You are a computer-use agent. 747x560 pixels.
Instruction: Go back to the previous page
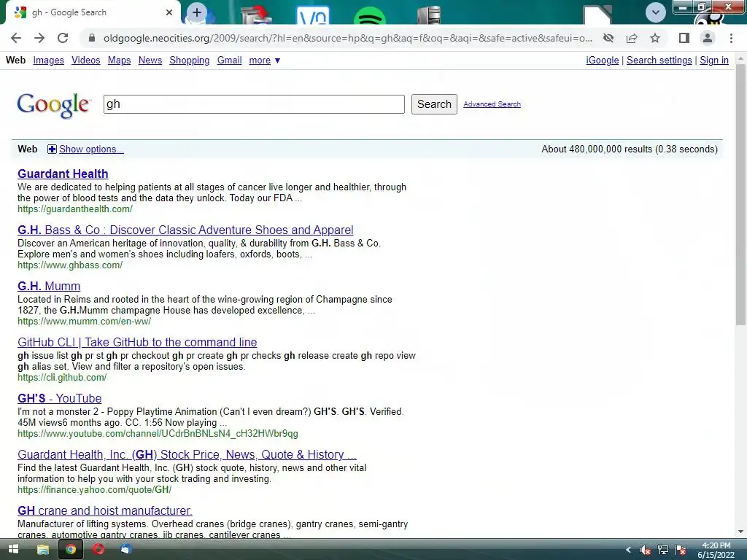point(16,38)
